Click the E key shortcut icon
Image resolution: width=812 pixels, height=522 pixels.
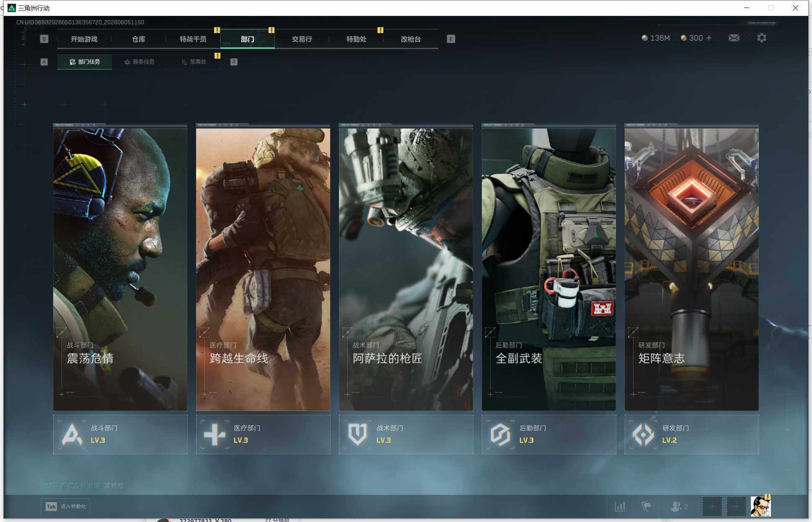pos(451,39)
